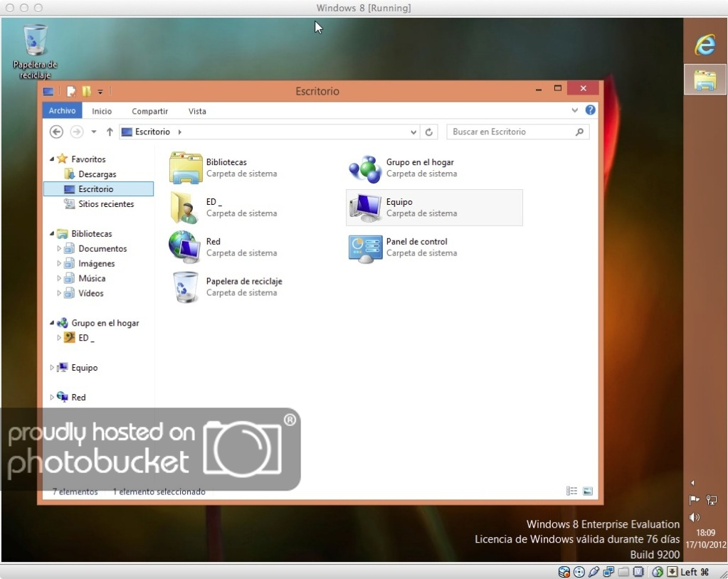This screenshot has height=579, width=728.
Task: Open the Archivo ribbon tab
Action: click(63, 111)
